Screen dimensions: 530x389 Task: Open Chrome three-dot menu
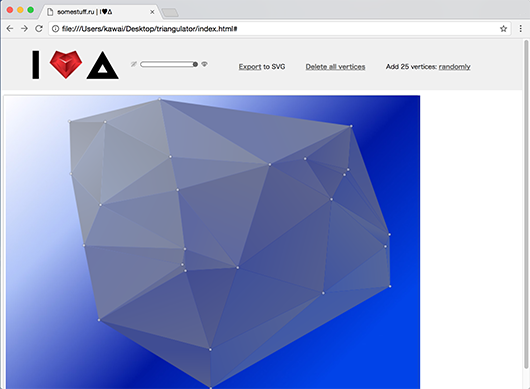521,29
